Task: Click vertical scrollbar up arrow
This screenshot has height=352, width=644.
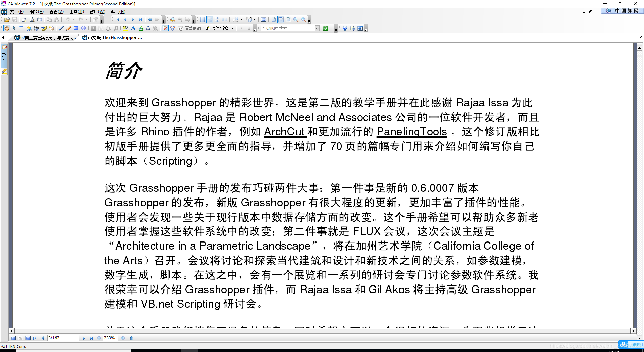Action: [639, 48]
